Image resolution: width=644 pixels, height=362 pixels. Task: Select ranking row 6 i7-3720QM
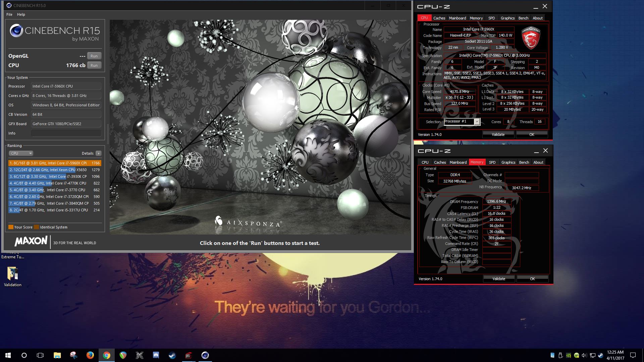[55, 197]
